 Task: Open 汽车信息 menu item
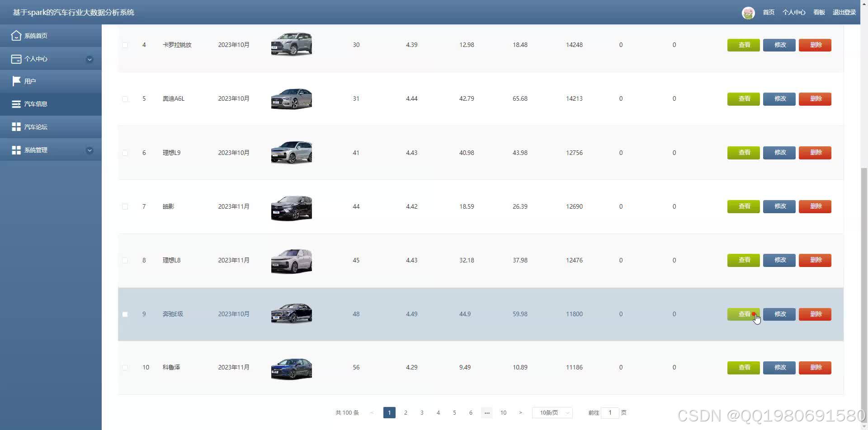[x=51, y=104]
